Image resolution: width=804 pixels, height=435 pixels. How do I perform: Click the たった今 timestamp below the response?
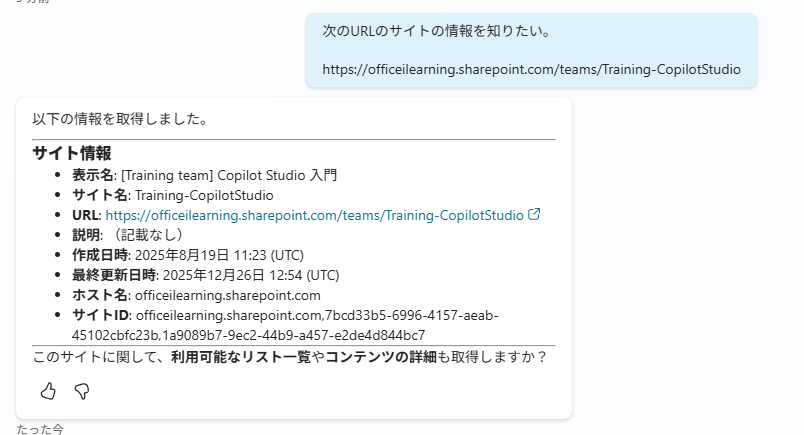point(40,429)
